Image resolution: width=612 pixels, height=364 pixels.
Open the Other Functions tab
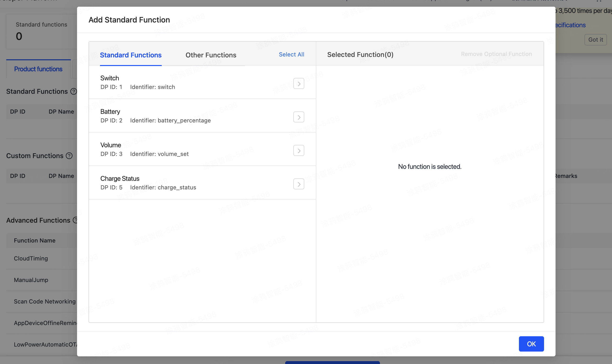point(211,55)
